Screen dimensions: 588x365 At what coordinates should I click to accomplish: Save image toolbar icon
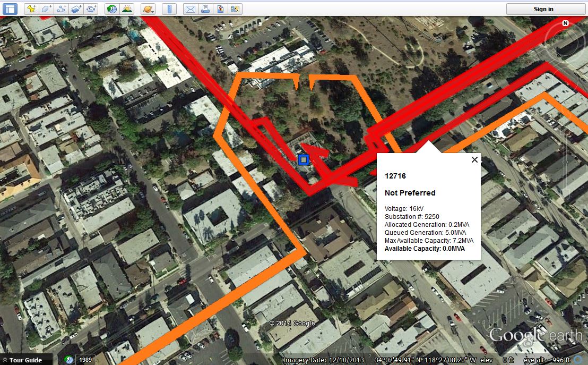(x=235, y=9)
